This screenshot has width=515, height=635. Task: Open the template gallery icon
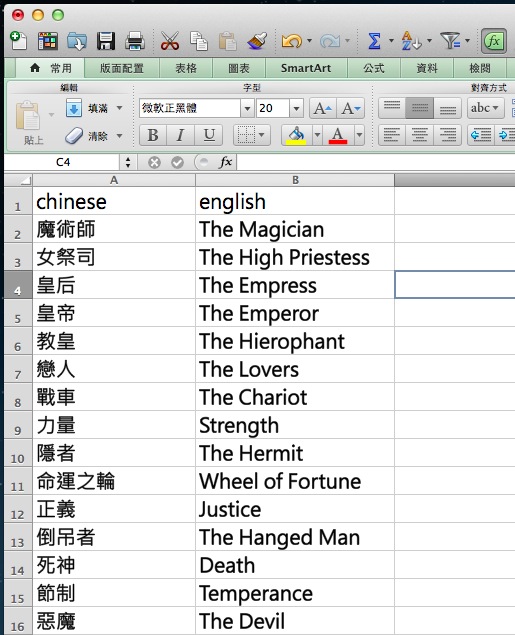pyautogui.click(x=48, y=41)
